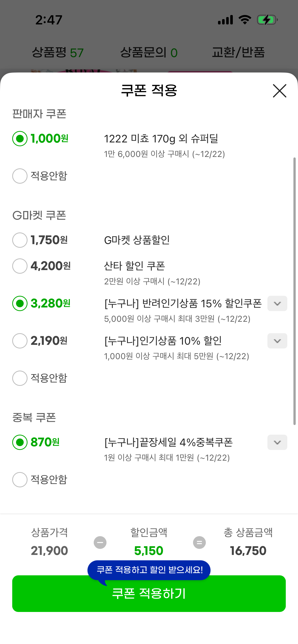
Task: Choose 적용안함 under 중복 쿠폰
Action: click(20, 480)
